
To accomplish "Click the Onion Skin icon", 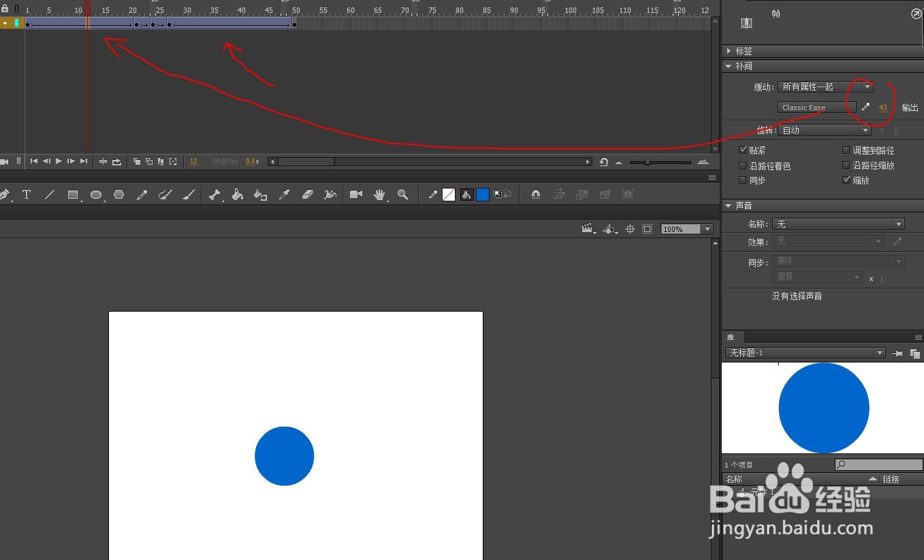I will [137, 161].
